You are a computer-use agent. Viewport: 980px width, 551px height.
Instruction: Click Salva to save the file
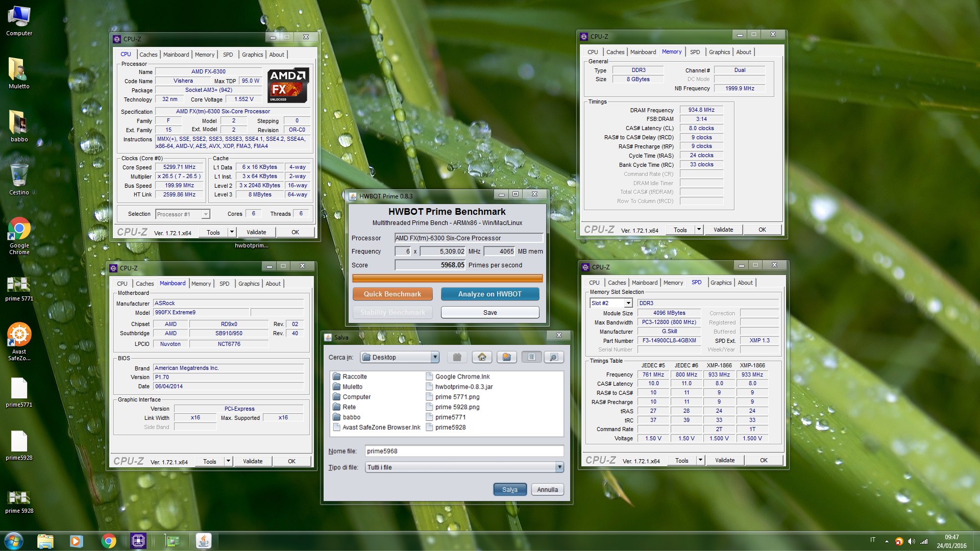pyautogui.click(x=509, y=489)
